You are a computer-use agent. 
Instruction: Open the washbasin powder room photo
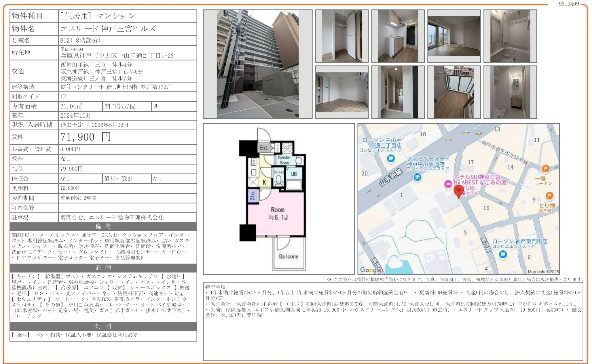(510, 92)
